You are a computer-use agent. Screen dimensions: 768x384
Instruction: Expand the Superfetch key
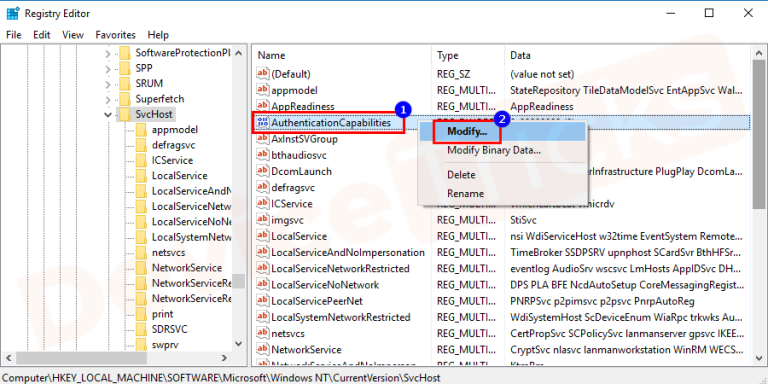click(108, 99)
